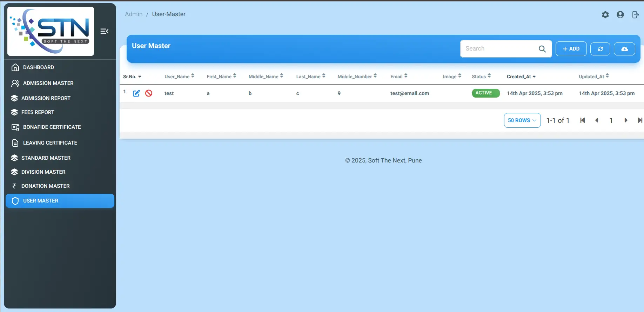This screenshot has width=644, height=312.
Task: Focus the Search input field
Action: tap(498, 49)
